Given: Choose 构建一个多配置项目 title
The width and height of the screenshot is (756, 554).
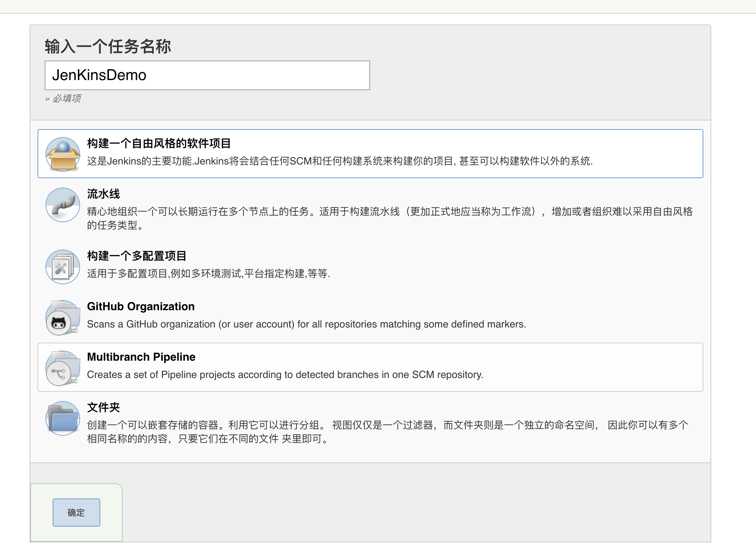Looking at the screenshot, I should click(137, 256).
